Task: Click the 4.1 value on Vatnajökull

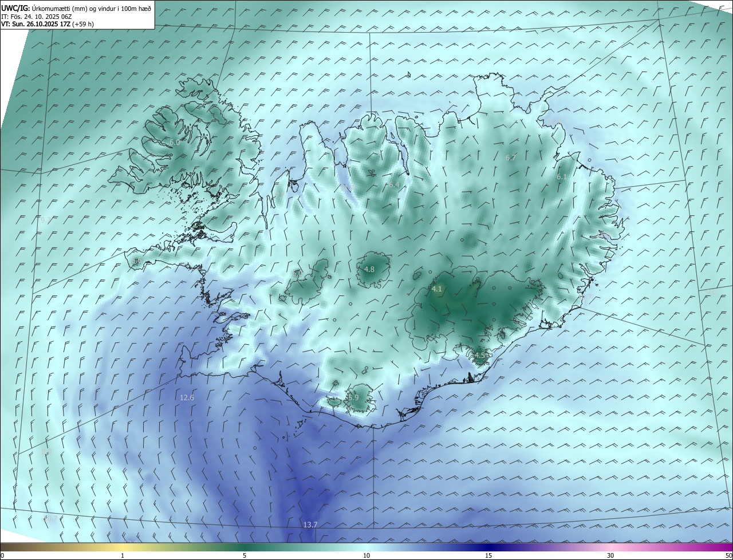Action: [x=437, y=289]
